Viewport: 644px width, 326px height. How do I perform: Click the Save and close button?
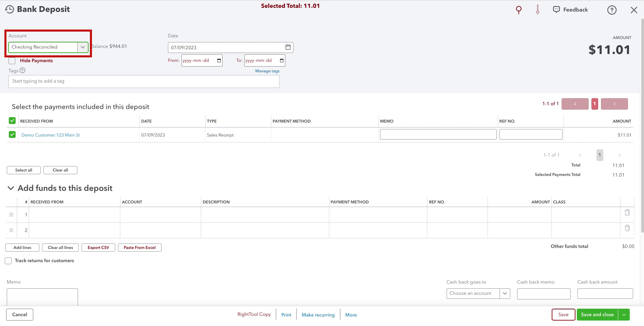point(597,315)
